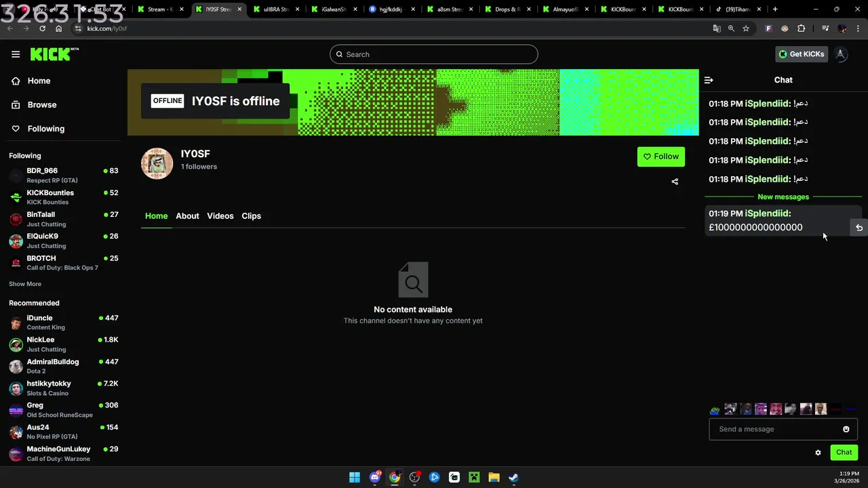Open ElQuicK9 followed channel

pos(63,241)
